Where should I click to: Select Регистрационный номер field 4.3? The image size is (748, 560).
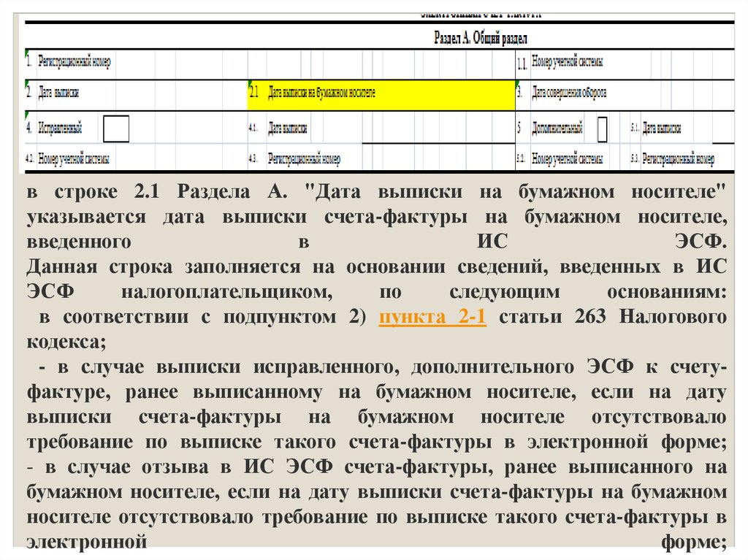(304, 158)
